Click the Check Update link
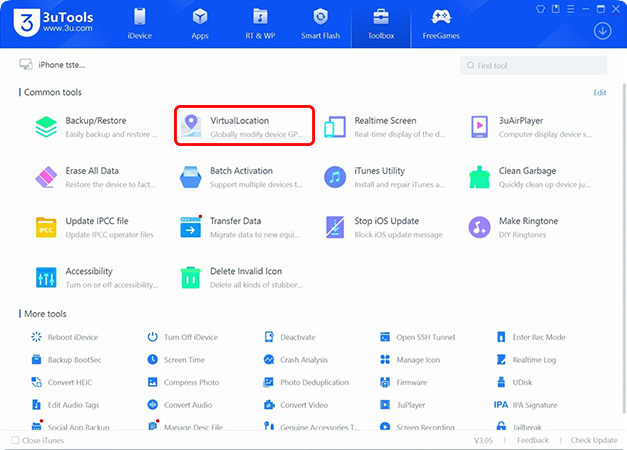627x450 pixels. (594, 440)
